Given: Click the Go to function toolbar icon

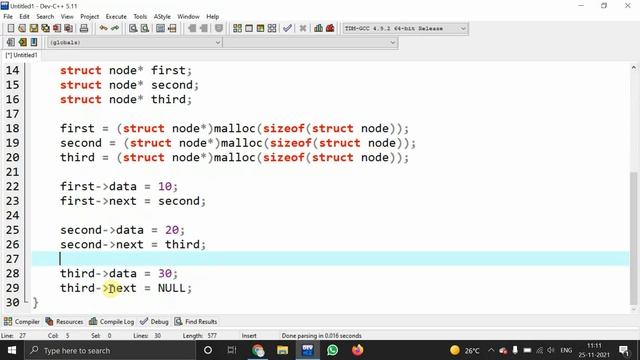Looking at the screenshot, I should tap(160, 28).
